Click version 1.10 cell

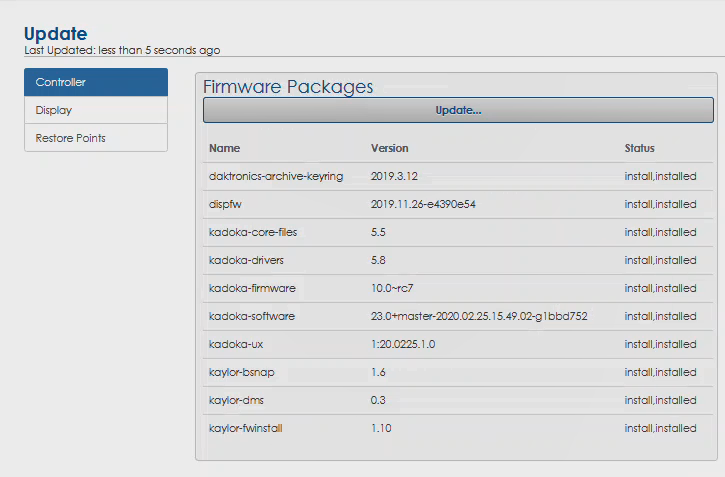tap(381, 428)
